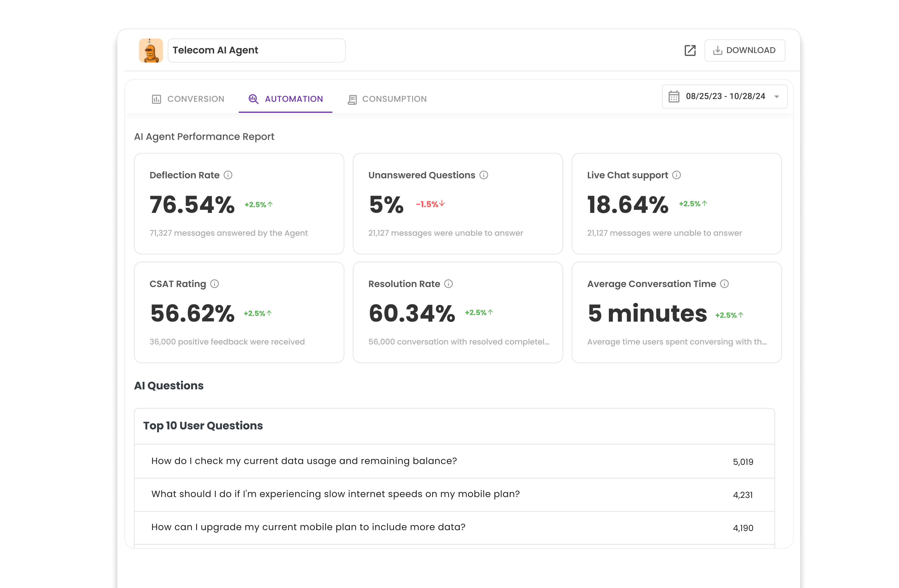Click the Live Chat support info icon
899x588 pixels.
pyautogui.click(x=676, y=175)
